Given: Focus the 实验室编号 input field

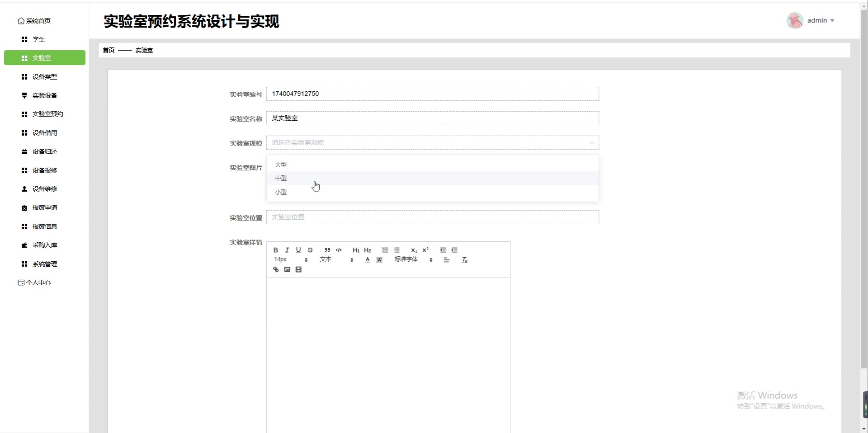Looking at the screenshot, I should (433, 94).
